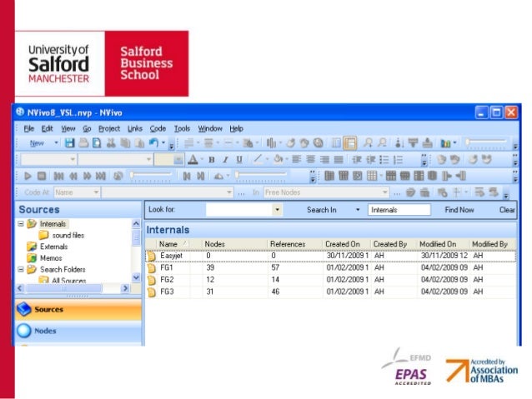Open the Look for dropdown arrow
Screen dimensions: 532x399
[277, 210]
